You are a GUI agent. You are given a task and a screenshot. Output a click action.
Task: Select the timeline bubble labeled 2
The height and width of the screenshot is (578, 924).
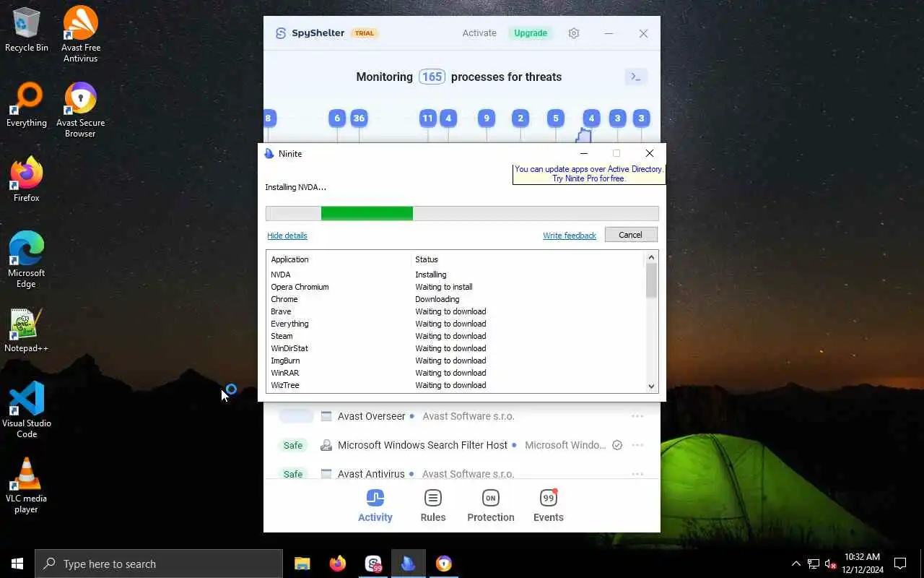click(520, 118)
